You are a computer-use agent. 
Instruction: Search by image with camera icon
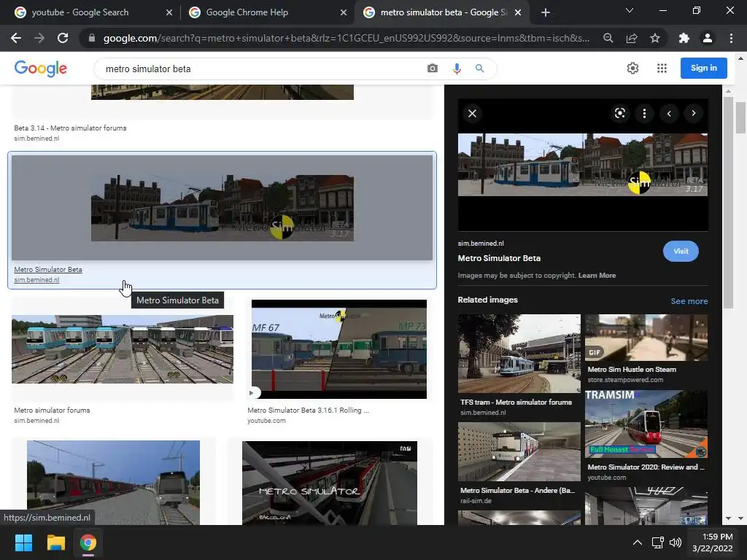coord(432,69)
